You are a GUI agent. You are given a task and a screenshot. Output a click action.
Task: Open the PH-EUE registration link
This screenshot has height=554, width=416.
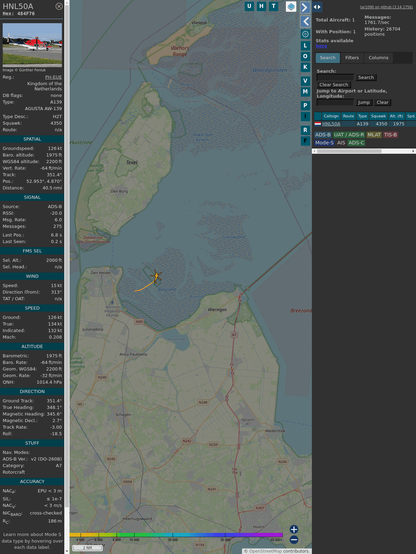click(x=53, y=77)
